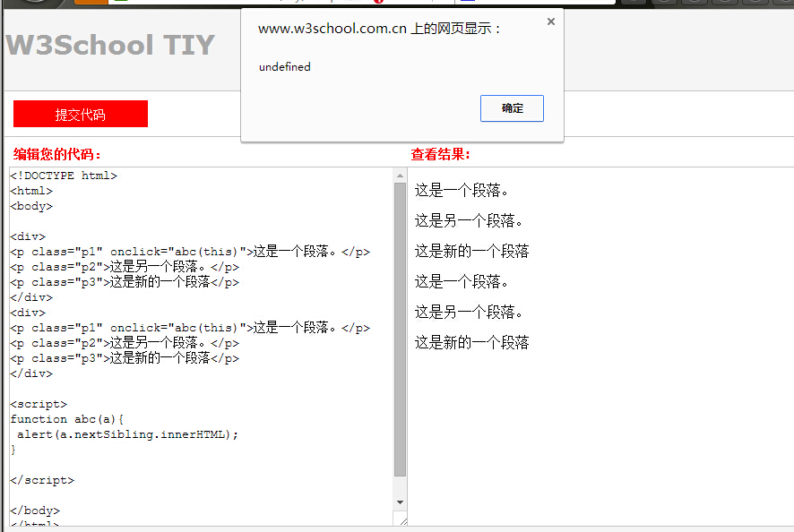The height and width of the screenshot is (532, 794).
Task: Click the second 这是一个段落。 in results
Action: [x=462, y=281]
